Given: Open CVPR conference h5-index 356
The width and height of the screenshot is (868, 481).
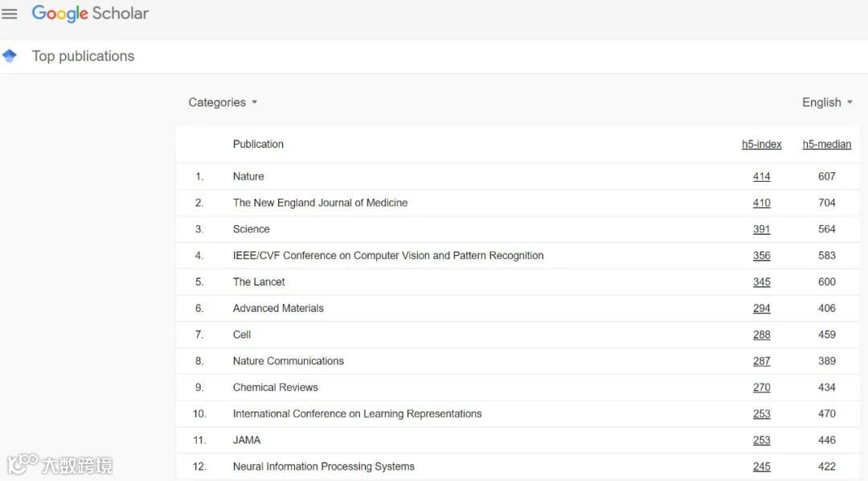Looking at the screenshot, I should [x=761, y=256].
